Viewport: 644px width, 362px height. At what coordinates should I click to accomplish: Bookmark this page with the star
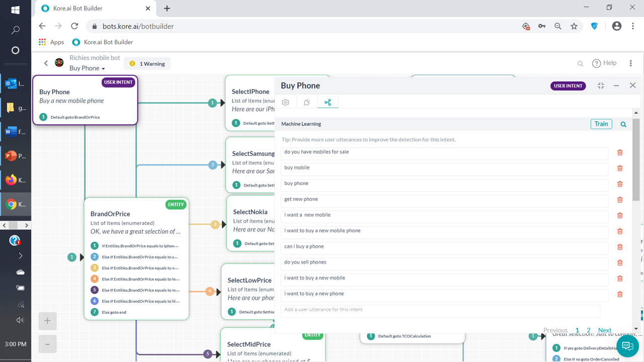[574, 26]
